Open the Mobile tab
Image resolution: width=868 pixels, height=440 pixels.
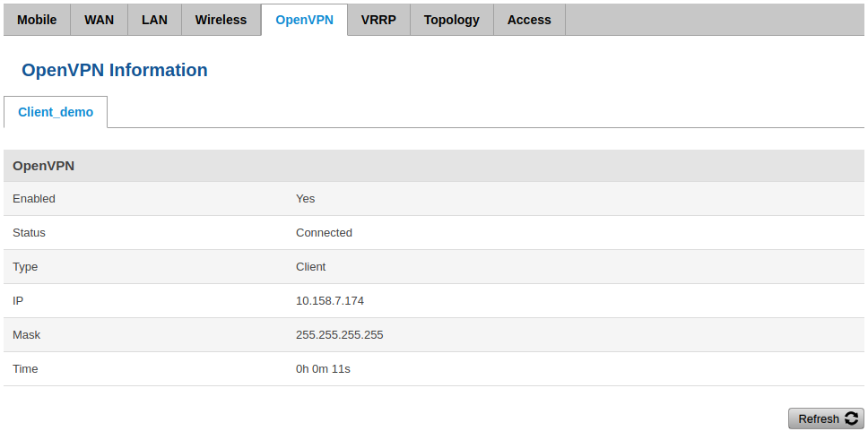37,20
